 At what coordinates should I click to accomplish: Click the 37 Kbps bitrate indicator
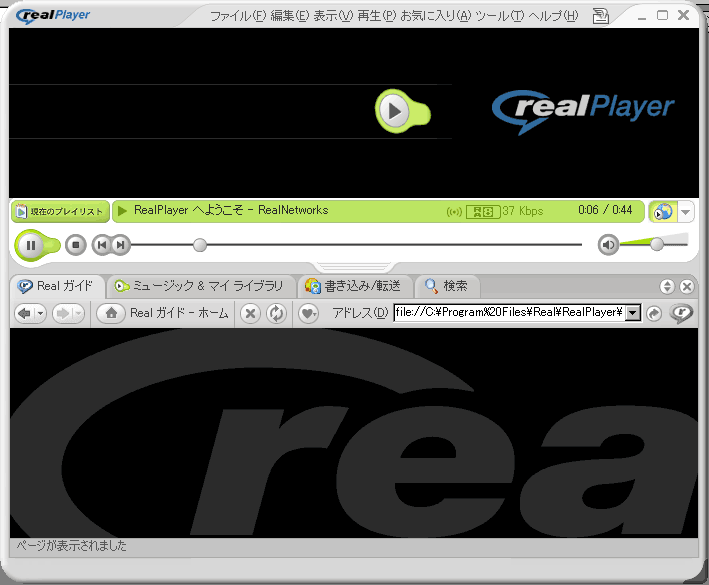(x=523, y=211)
